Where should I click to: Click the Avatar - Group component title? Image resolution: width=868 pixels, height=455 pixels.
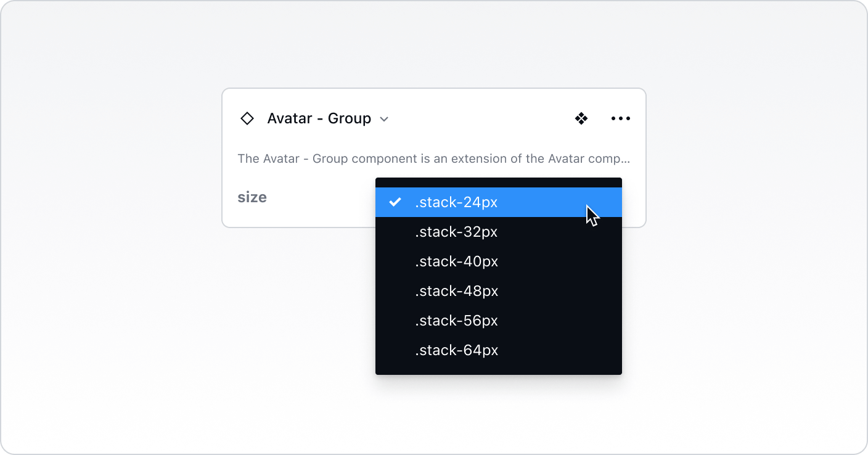pos(319,118)
